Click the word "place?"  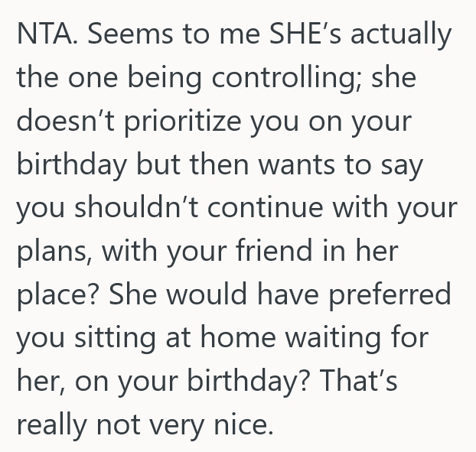tap(59, 294)
